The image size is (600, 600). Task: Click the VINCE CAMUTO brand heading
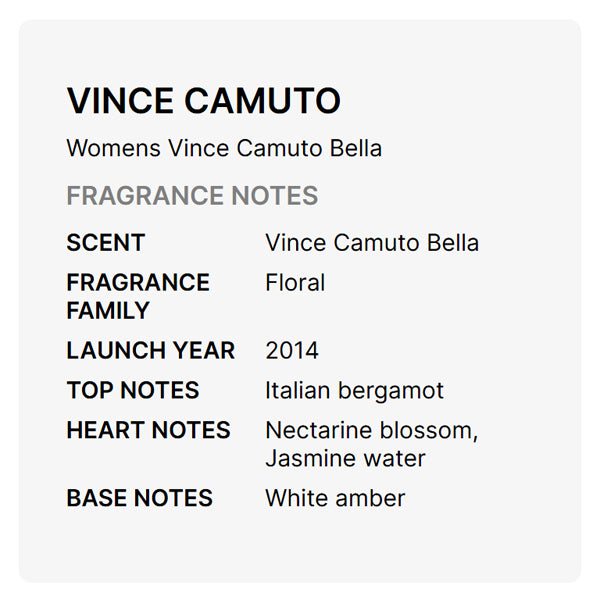click(203, 101)
